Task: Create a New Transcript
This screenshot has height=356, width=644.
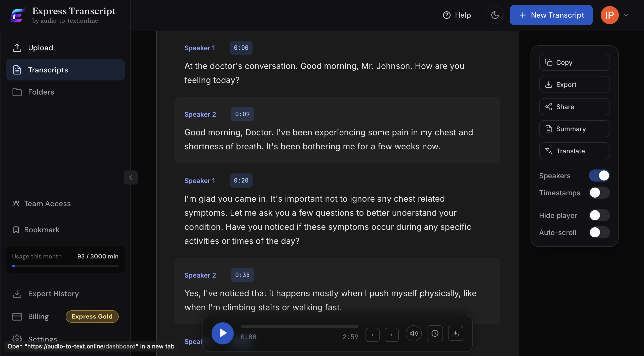Action: click(x=551, y=15)
